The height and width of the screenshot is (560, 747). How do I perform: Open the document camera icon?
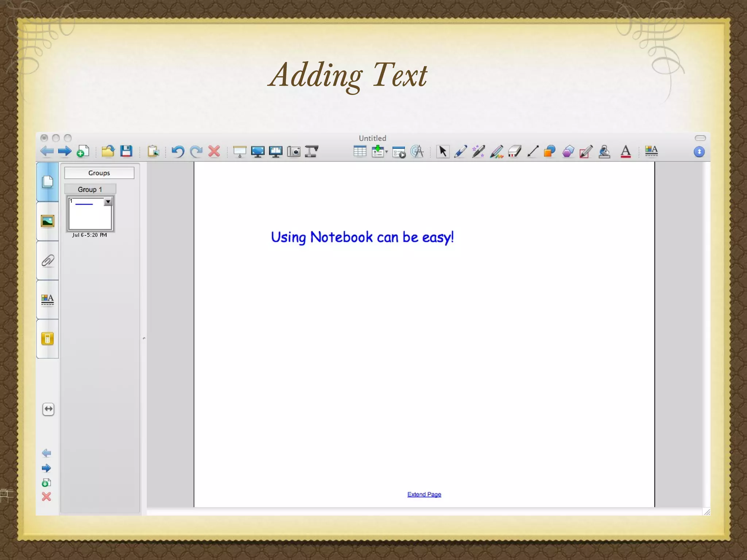[x=311, y=151]
